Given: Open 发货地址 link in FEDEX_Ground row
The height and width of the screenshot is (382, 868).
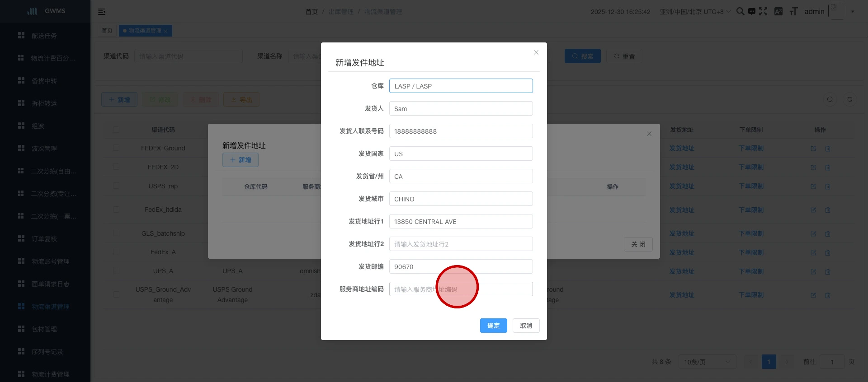Looking at the screenshot, I should coord(682,148).
